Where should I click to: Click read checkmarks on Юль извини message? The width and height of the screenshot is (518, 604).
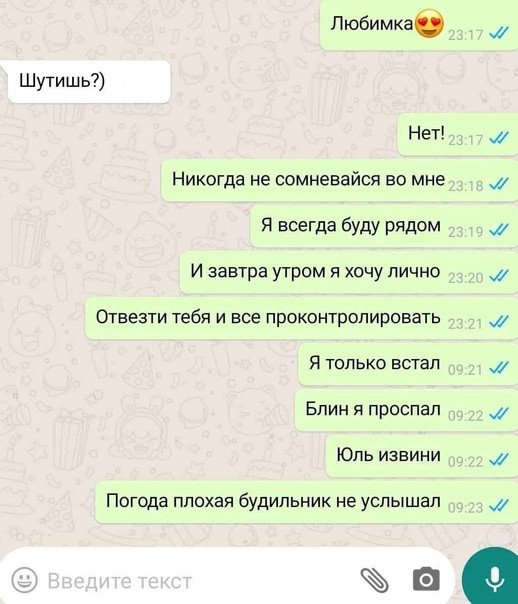pos(499,460)
